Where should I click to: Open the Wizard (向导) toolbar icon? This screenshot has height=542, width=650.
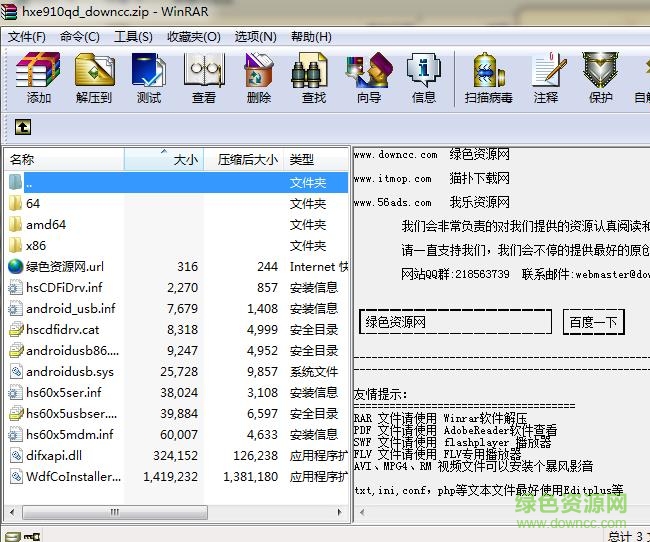(369, 70)
